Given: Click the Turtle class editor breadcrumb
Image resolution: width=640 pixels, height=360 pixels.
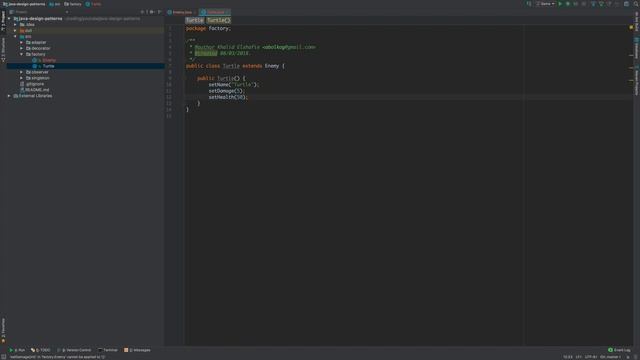Looking at the screenshot, I should tap(194, 20).
